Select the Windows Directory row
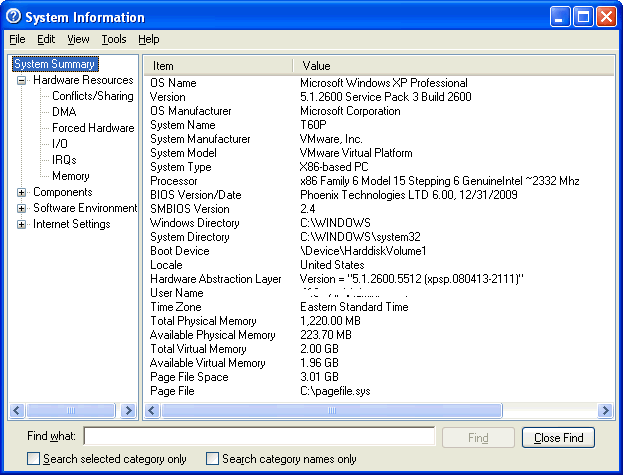This screenshot has height=475, width=623. (x=379, y=223)
